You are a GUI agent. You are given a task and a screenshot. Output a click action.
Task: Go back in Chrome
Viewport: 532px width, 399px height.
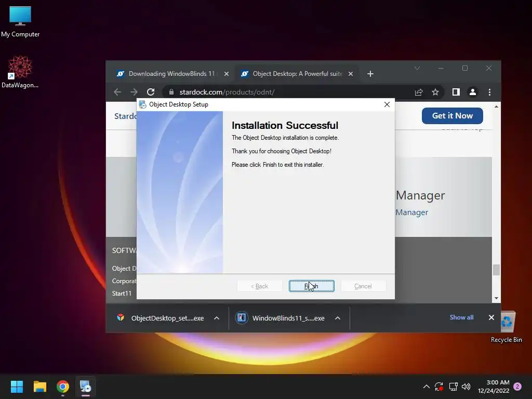pos(117,92)
